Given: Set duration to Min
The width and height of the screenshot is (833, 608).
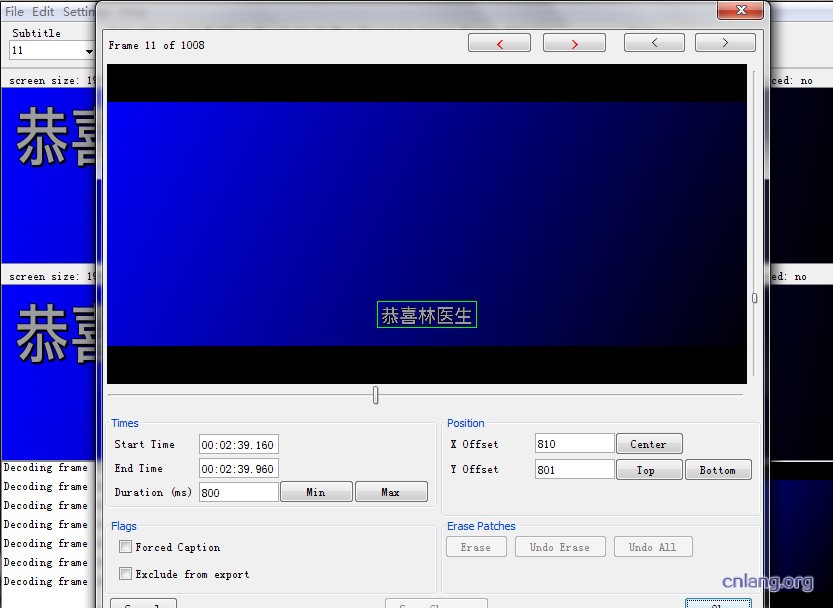Looking at the screenshot, I should coord(316,492).
